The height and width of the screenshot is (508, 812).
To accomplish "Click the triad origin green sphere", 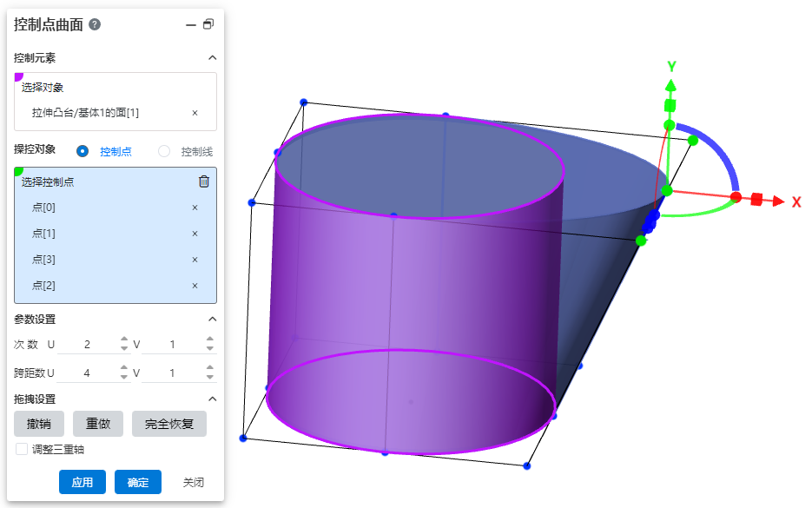I will (x=667, y=190).
